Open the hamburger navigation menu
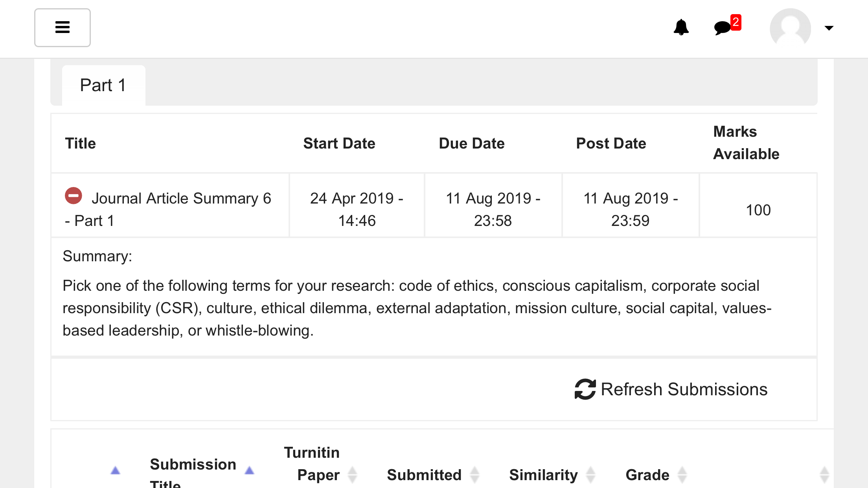868x488 pixels. (x=63, y=28)
